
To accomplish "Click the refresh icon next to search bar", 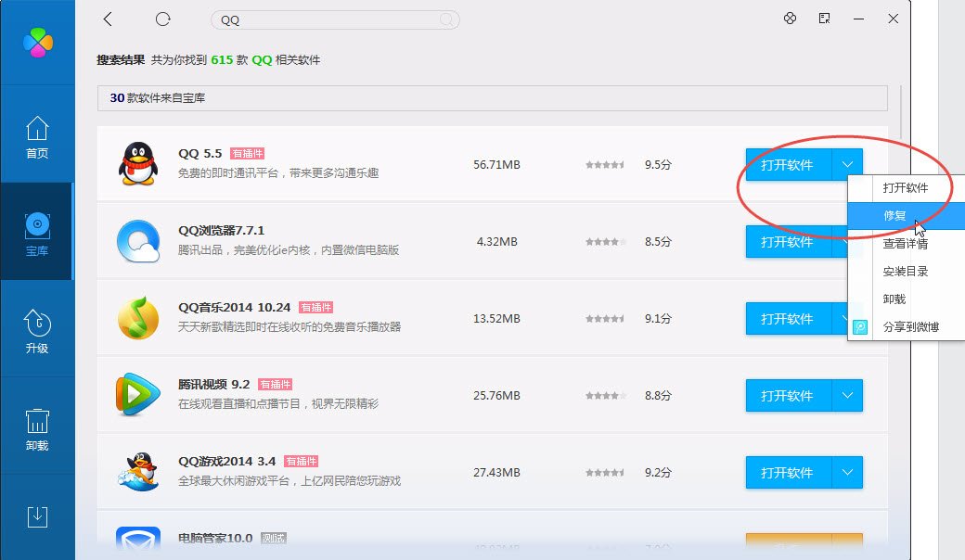I will pyautogui.click(x=163, y=19).
